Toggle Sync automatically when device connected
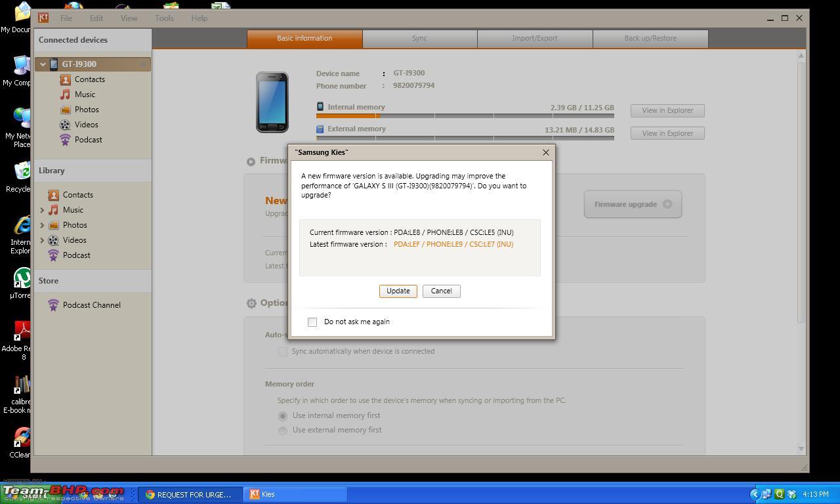840x504 pixels. coord(282,352)
